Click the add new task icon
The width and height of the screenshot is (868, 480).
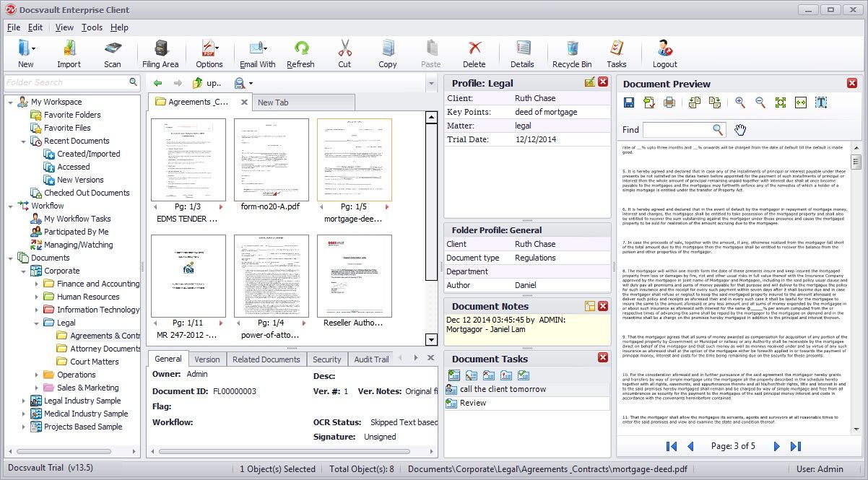coord(454,375)
